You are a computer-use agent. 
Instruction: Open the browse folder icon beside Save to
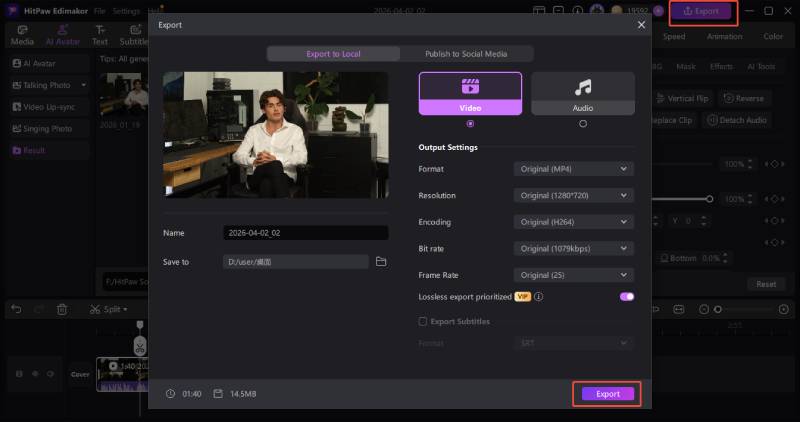pos(381,262)
